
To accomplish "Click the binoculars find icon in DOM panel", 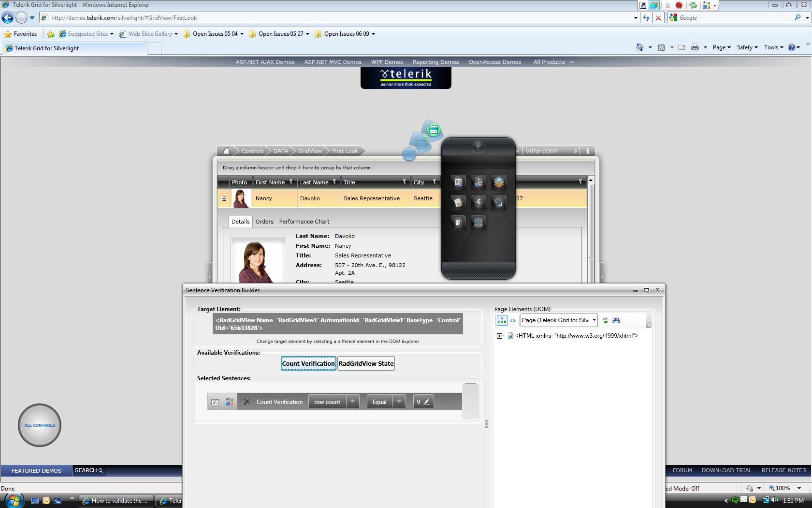I will [616, 320].
